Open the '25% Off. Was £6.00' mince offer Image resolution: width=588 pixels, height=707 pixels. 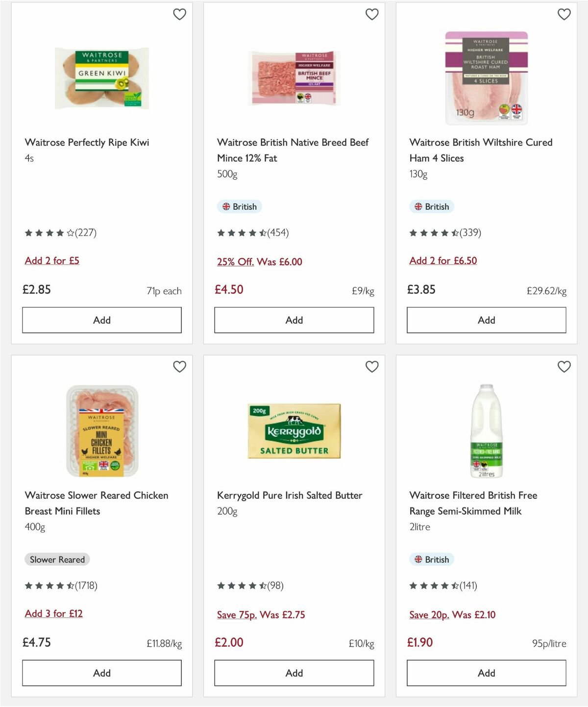259,261
